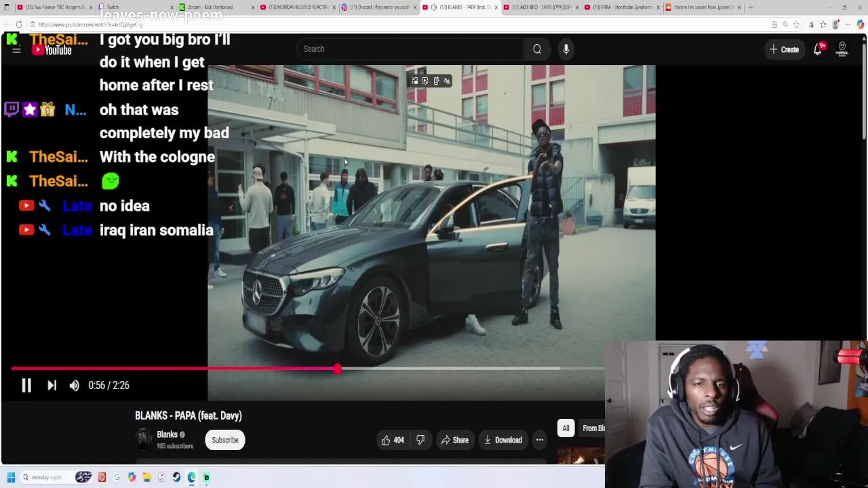Subscribe to the Blanks channel
The height and width of the screenshot is (488, 868).
(224, 440)
